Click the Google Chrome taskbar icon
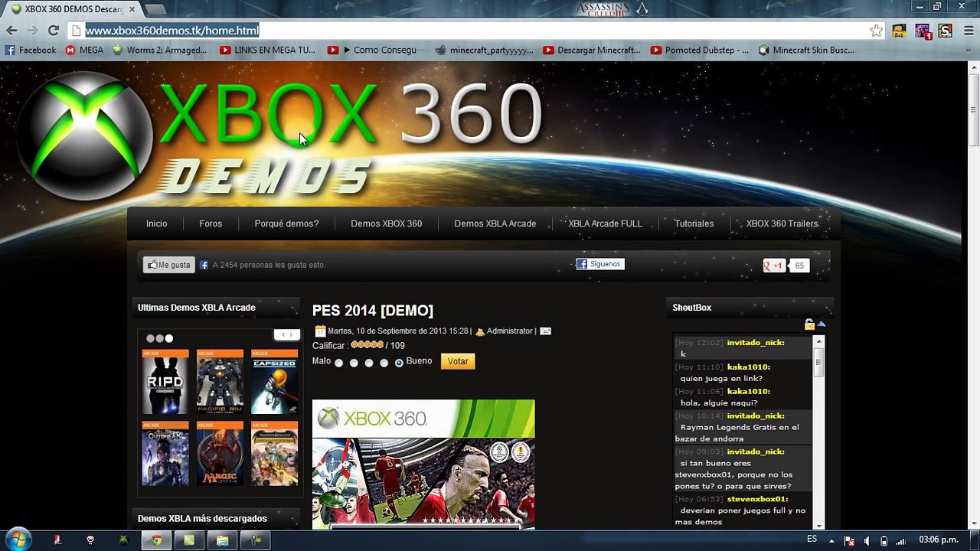 pos(156,540)
